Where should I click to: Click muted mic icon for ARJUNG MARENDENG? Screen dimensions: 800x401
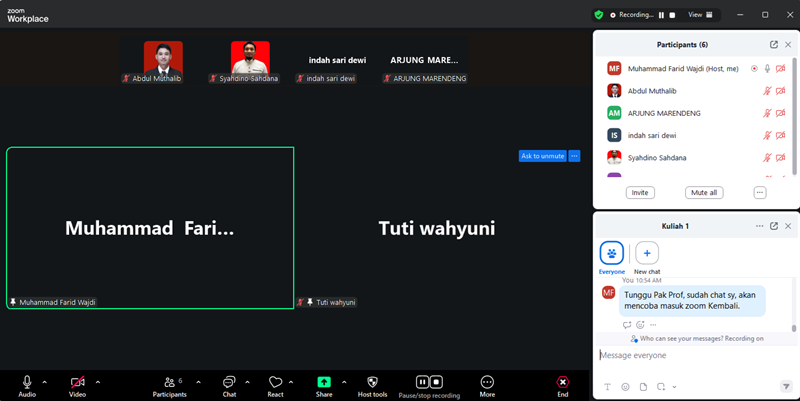(x=767, y=113)
